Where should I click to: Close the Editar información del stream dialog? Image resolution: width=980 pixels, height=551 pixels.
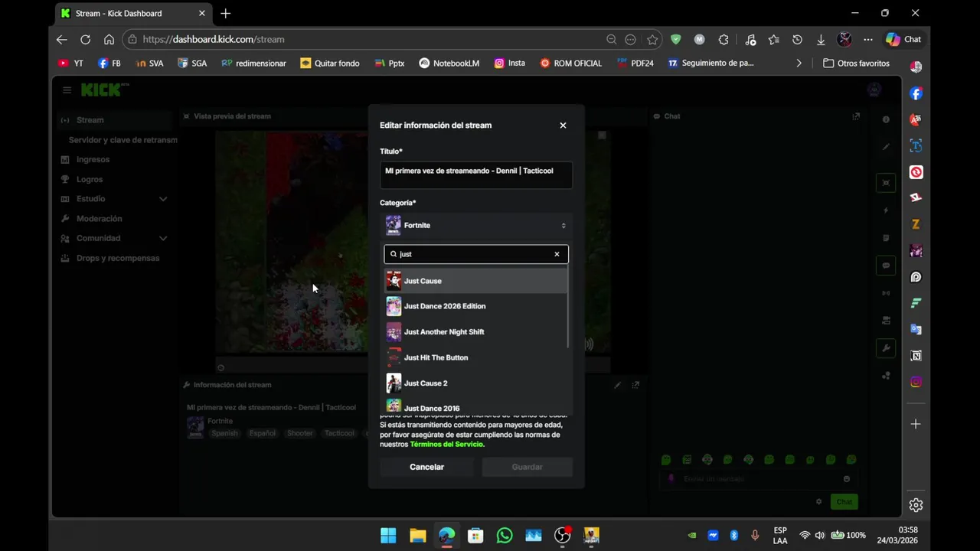pos(563,126)
